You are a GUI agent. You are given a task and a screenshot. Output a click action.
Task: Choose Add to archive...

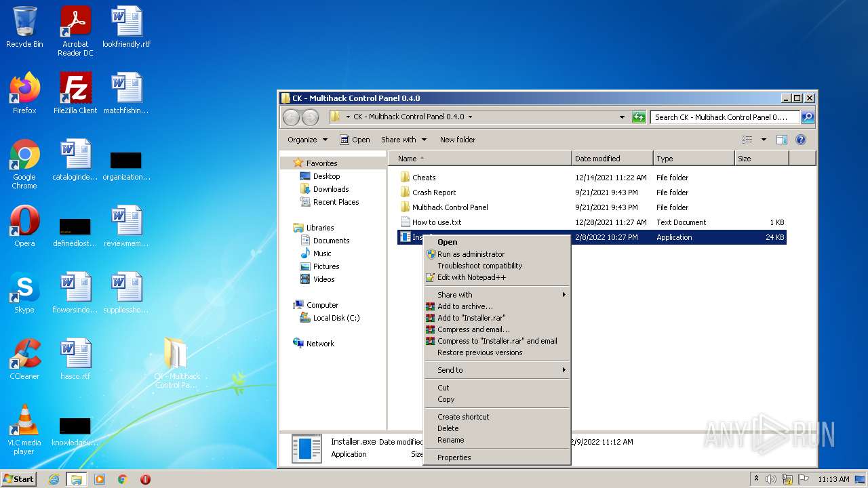click(x=497, y=306)
